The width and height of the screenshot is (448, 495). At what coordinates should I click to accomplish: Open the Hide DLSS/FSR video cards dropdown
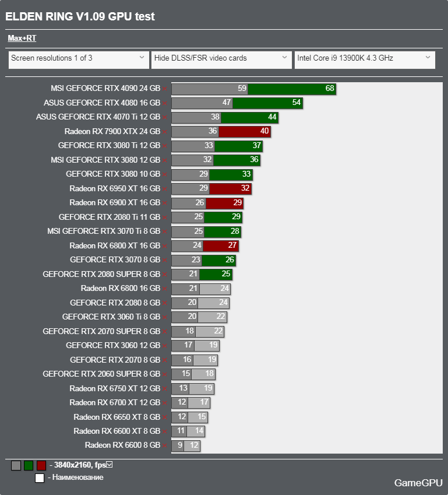click(x=221, y=59)
